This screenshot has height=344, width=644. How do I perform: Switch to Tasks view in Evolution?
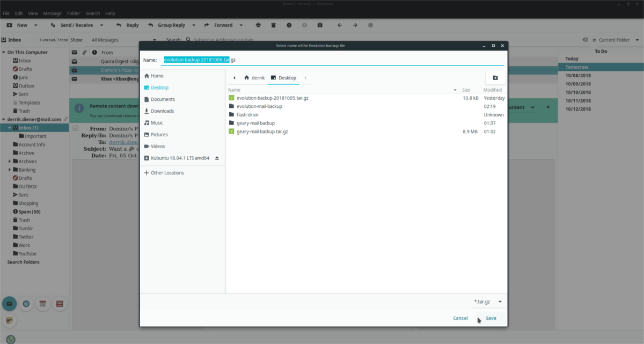pos(59,304)
